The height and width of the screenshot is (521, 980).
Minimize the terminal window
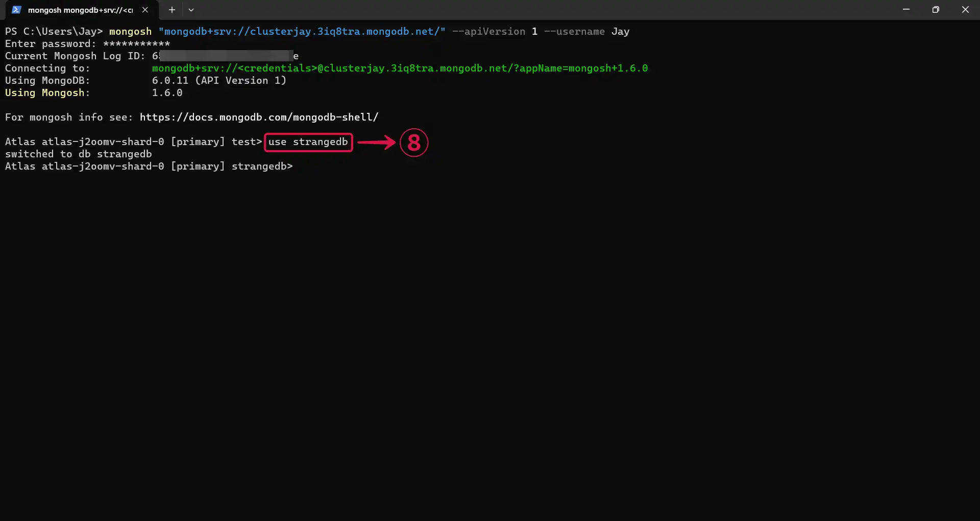[906, 10]
